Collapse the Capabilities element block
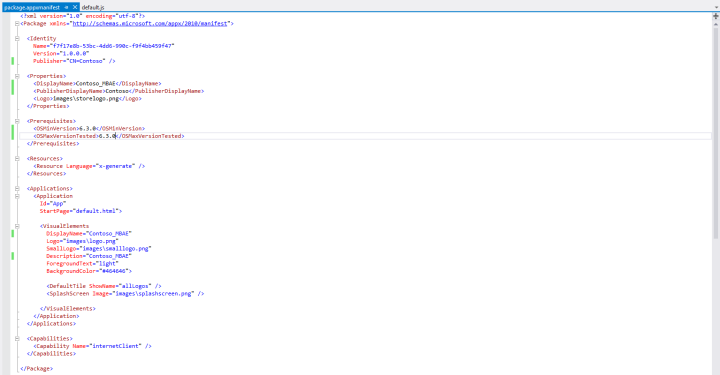The image size is (720, 375). coord(17,339)
